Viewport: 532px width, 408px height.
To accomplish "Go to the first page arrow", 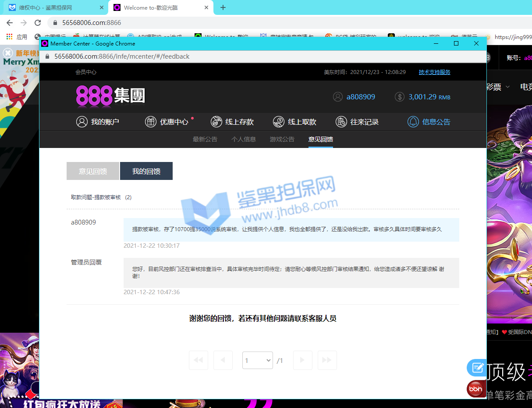I will pos(199,360).
